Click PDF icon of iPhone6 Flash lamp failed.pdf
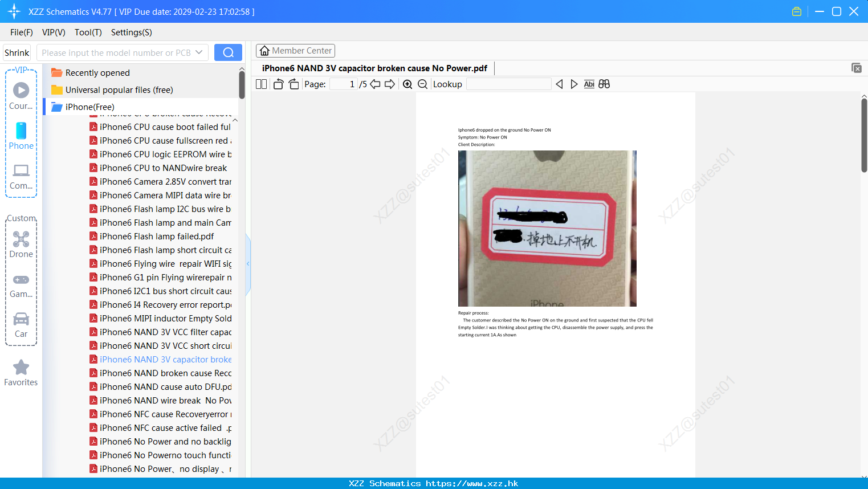The height and width of the screenshot is (489, 868). [93, 236]
